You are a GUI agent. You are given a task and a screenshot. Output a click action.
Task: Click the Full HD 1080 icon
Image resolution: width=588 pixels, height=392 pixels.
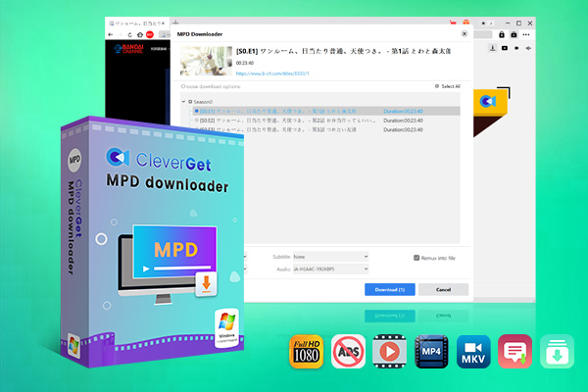pos(307,352)
